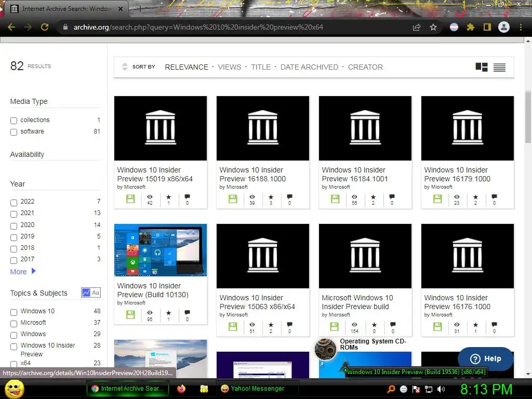Image resolution: width=532 pixels, height=399 pixels.
Task: Click the Internet Archive Search taskbar button
Action: (x=127, y=389)
